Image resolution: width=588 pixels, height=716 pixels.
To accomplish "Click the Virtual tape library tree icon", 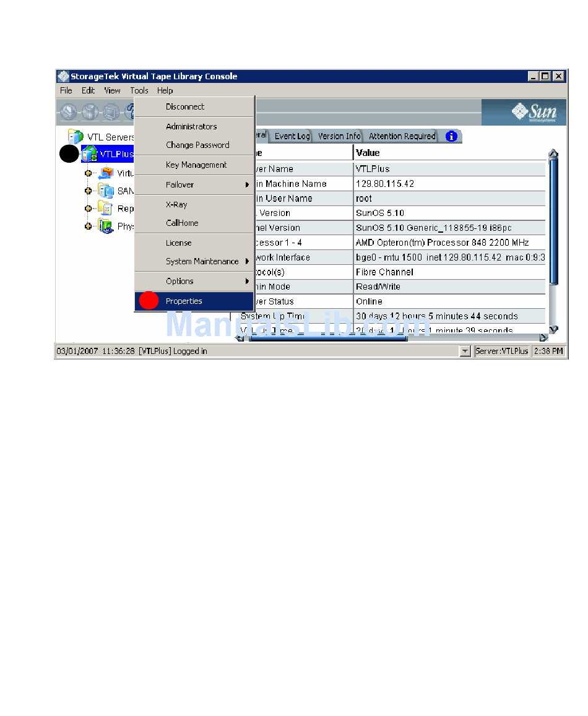I will click(106, 173).
